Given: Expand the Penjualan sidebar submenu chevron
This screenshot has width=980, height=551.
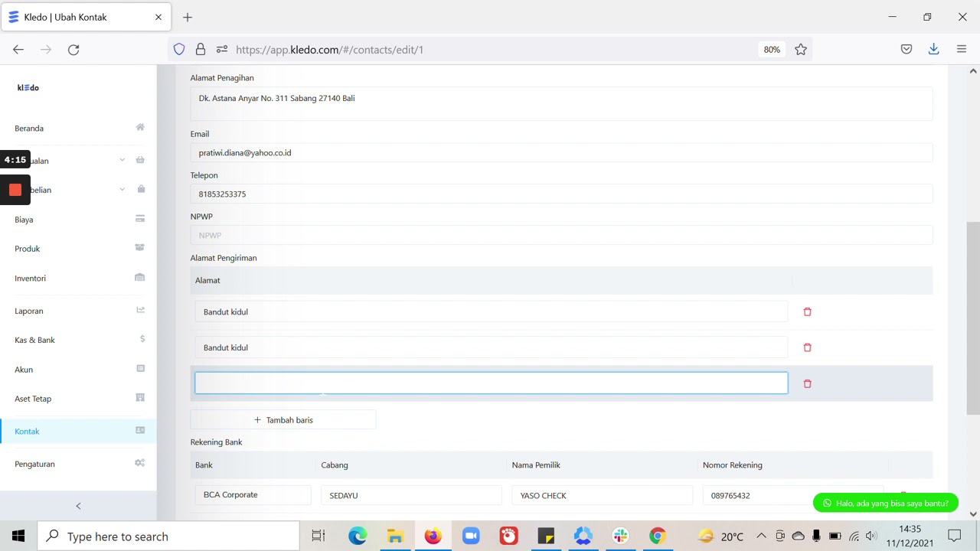Looking at the screenshot, I should tap(122, 160).
